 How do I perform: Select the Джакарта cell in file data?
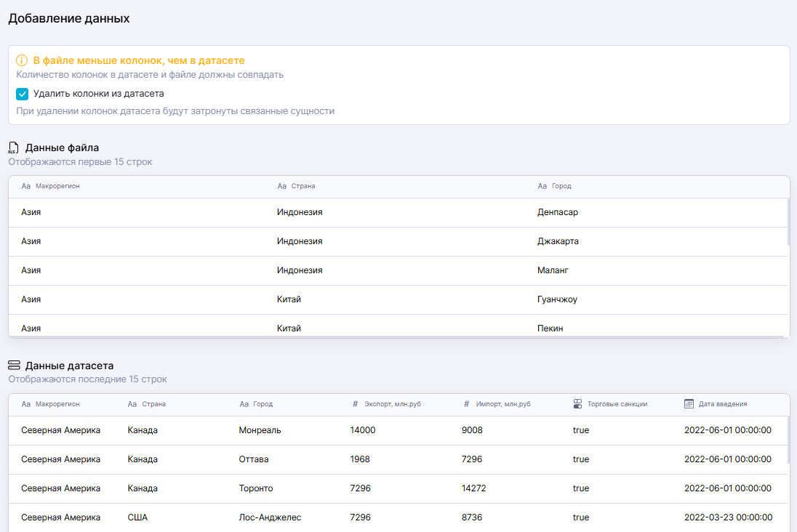[558, 241]
